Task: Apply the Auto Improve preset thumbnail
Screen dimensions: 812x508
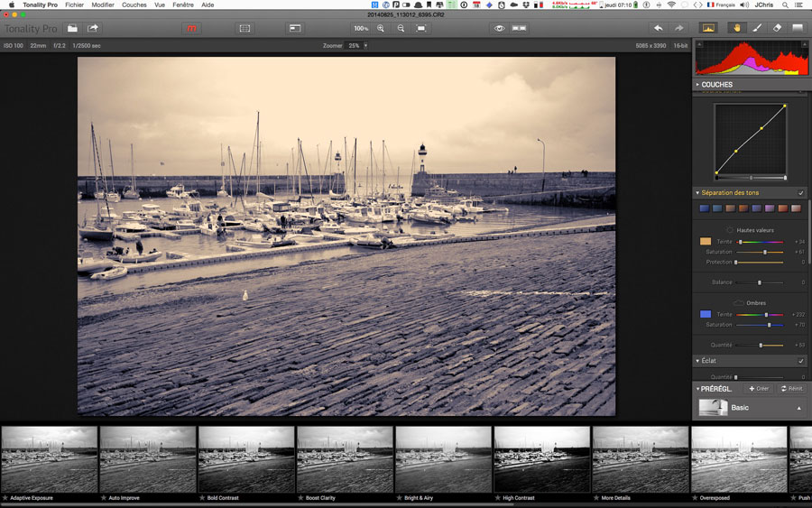Action: tap(148, 459)
